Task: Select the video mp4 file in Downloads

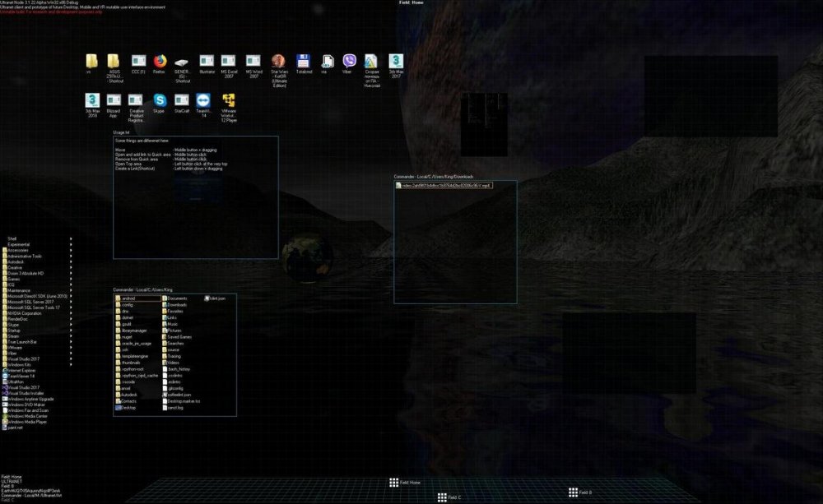Action: [445, 186]
